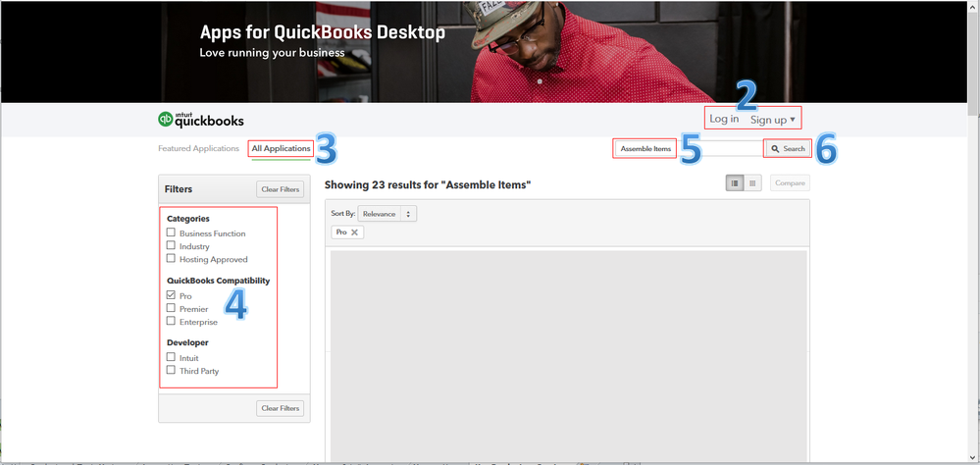Open the Featured Applications tab

pos(199,149)
